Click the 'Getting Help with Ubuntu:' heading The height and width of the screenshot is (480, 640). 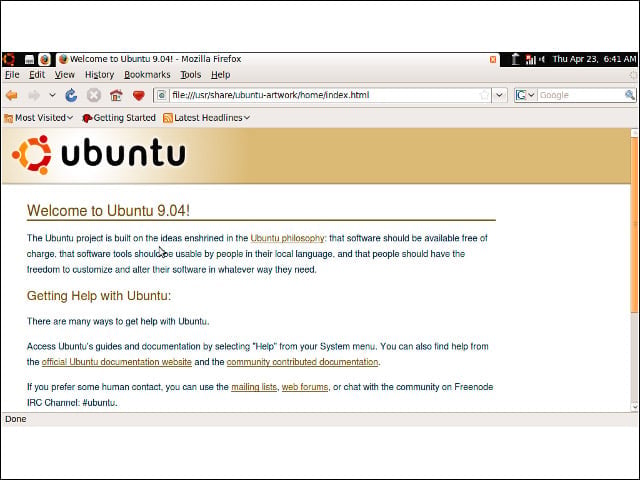(99, 296)
